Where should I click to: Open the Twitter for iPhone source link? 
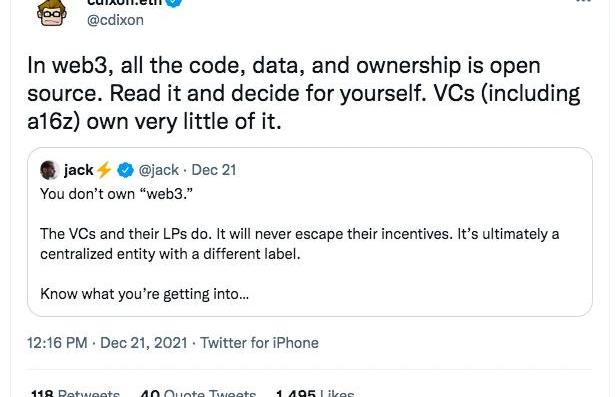tap(259, 343)
